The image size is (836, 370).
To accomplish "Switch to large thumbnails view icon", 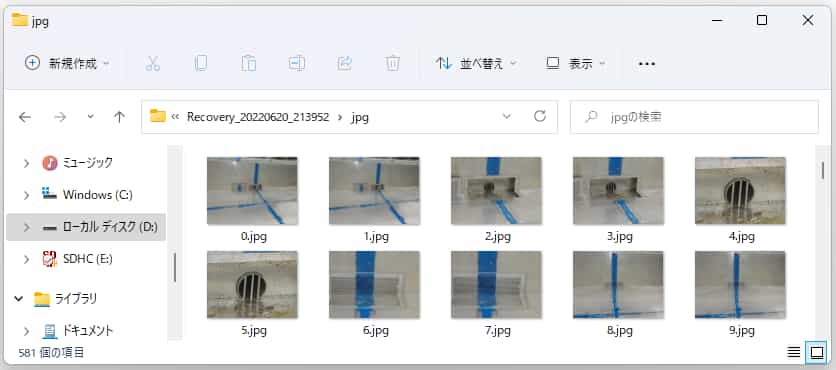I will 817,352.
